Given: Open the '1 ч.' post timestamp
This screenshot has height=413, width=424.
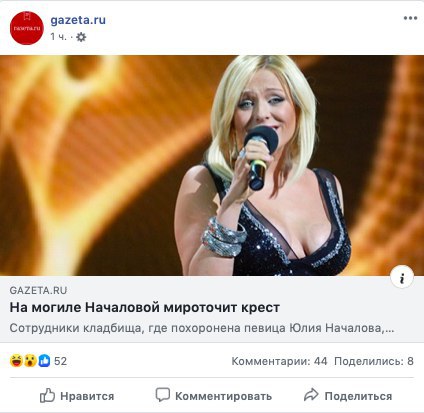Looking at the screenshot, I should (58, 37).
